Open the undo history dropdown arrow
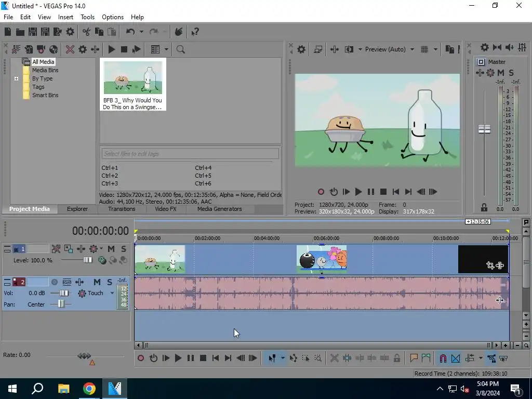This screenshot has width=532, height=399. click(141, 32)
